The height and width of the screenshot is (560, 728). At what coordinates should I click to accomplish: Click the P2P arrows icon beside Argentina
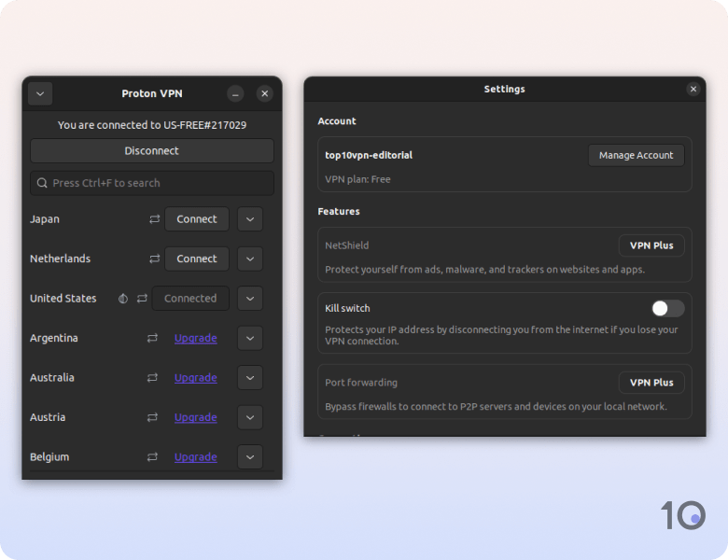tap(152, 338)
